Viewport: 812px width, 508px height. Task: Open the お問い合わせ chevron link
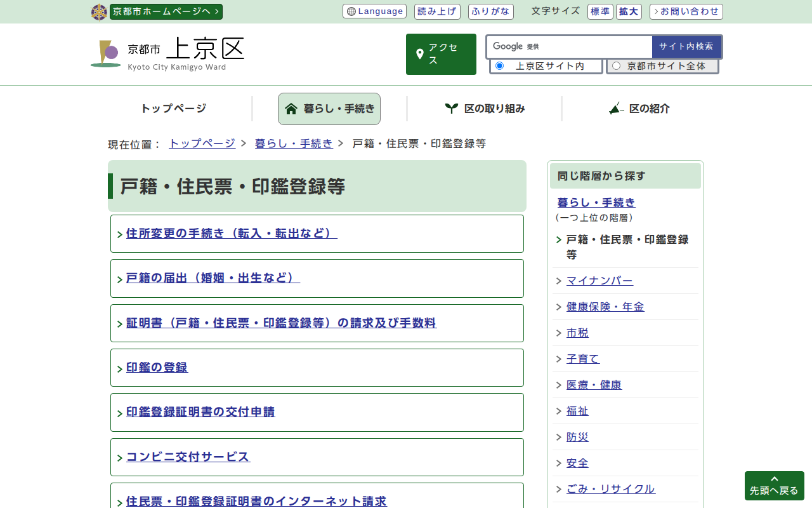[686, 11]
